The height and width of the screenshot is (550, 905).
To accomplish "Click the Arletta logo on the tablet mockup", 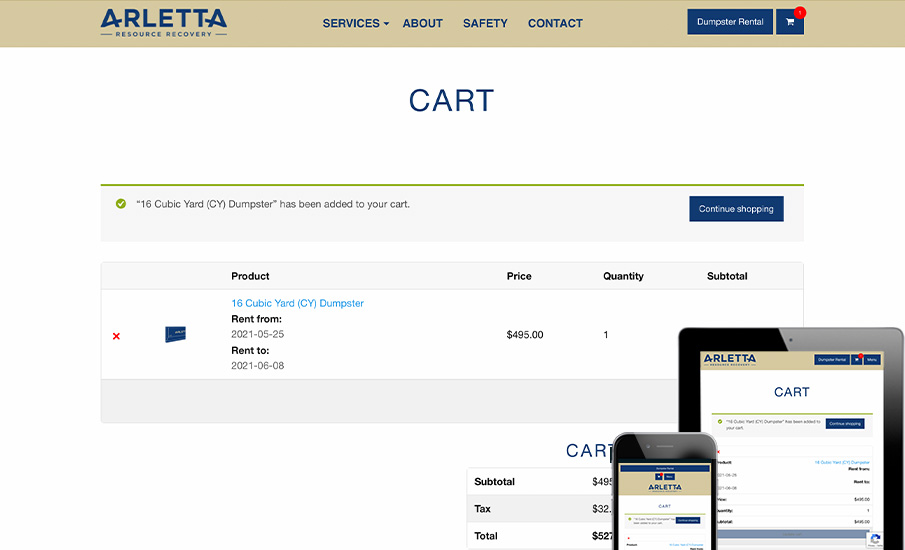I will [x=730, y=360].
